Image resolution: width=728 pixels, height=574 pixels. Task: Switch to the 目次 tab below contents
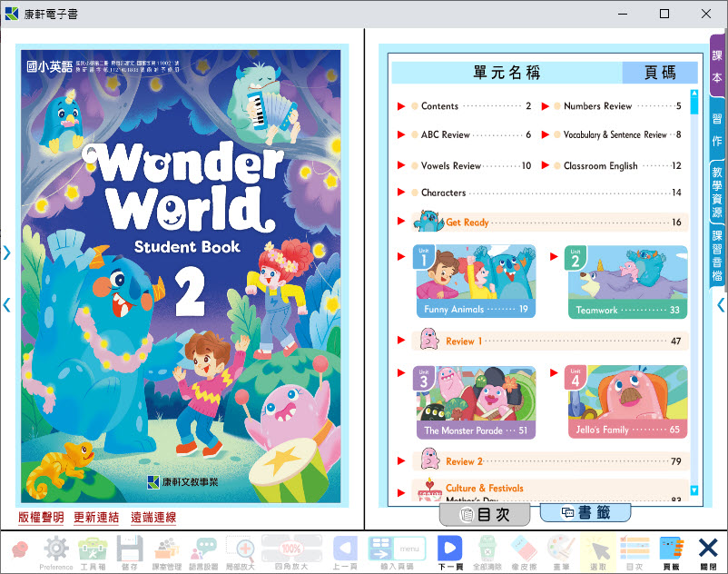point(485,515)
